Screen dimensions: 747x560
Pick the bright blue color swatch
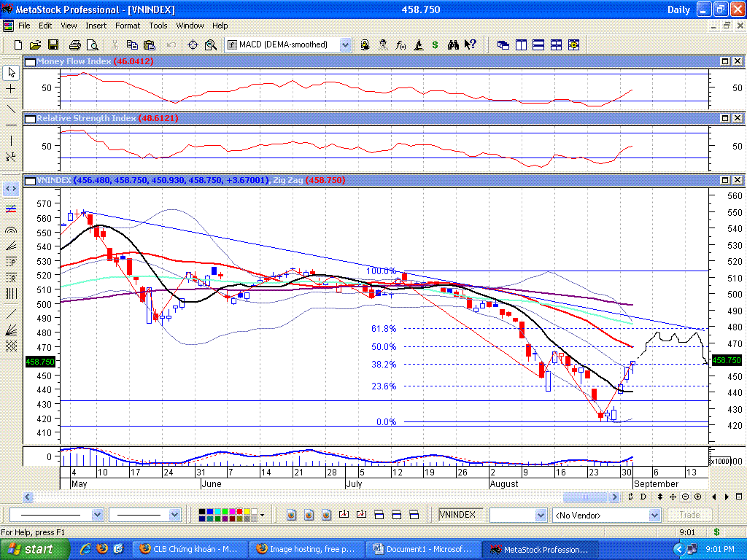[x=209, y=511]
